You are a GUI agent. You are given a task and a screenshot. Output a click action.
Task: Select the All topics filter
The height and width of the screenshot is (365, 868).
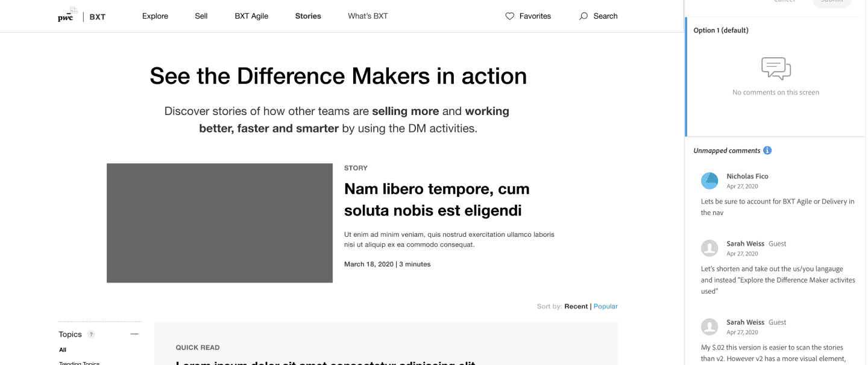coord(63,350)
